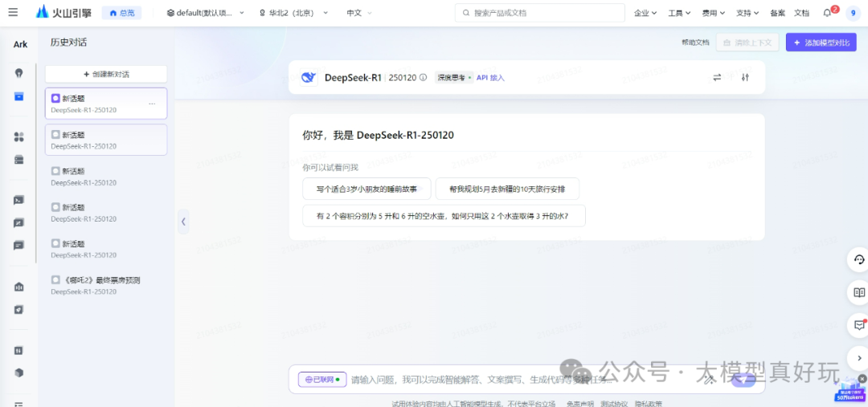The image size is (868, 407).
Task: Open the lightbulb sidebar icon
Action: point(18,73)
